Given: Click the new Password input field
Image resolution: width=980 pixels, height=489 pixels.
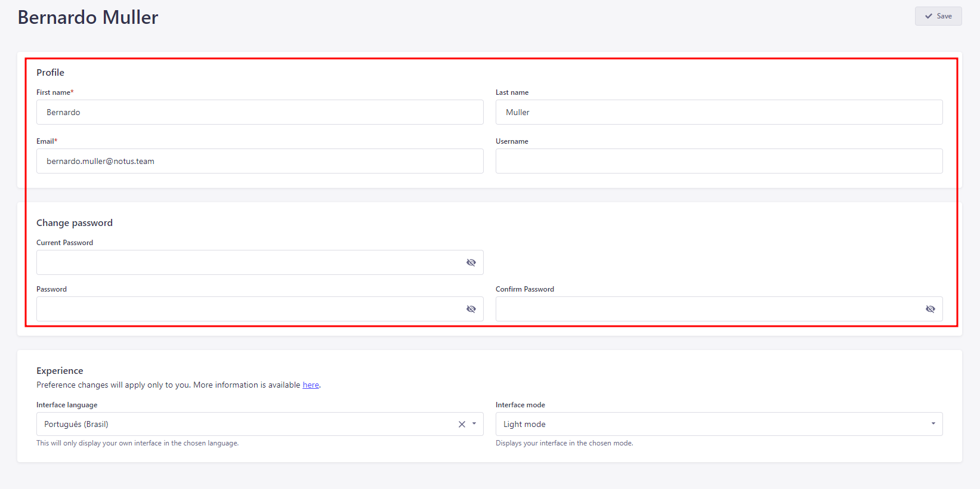Looking at the screenshot, I should tap(260, 309).
